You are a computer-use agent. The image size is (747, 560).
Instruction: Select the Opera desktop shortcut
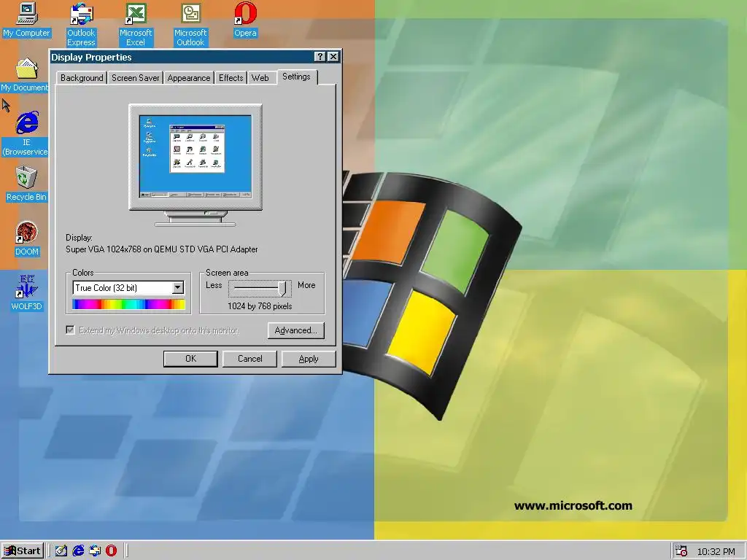pyautogui.click(x=245, y=20)
